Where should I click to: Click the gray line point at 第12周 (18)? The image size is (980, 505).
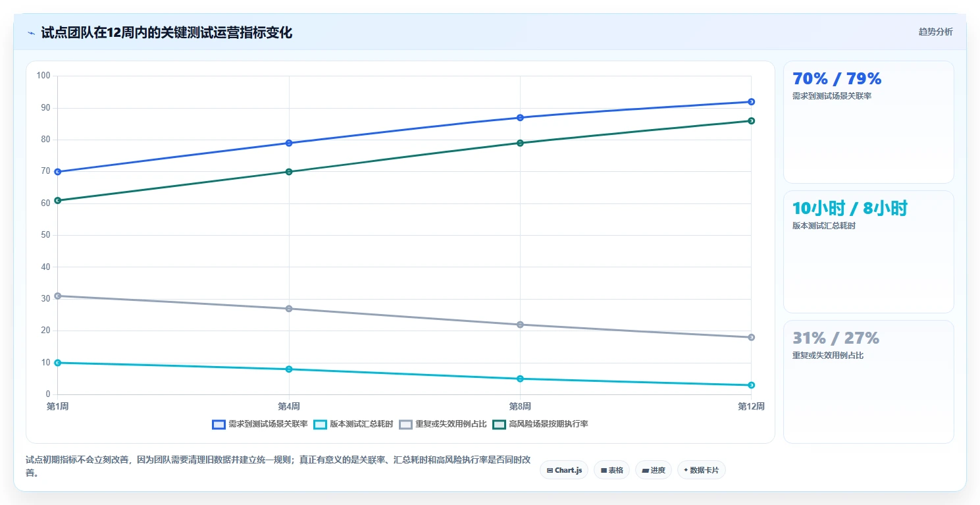tap(751, 338)
